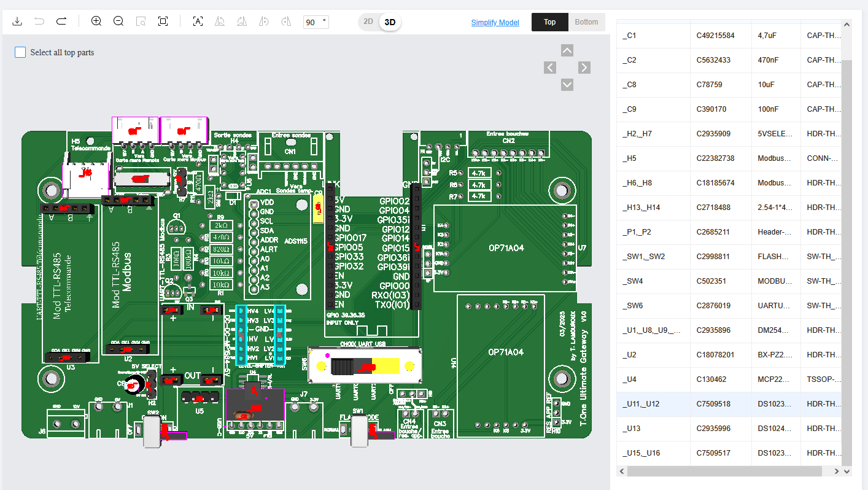Pan view left with chevron button

click(550, 68)
